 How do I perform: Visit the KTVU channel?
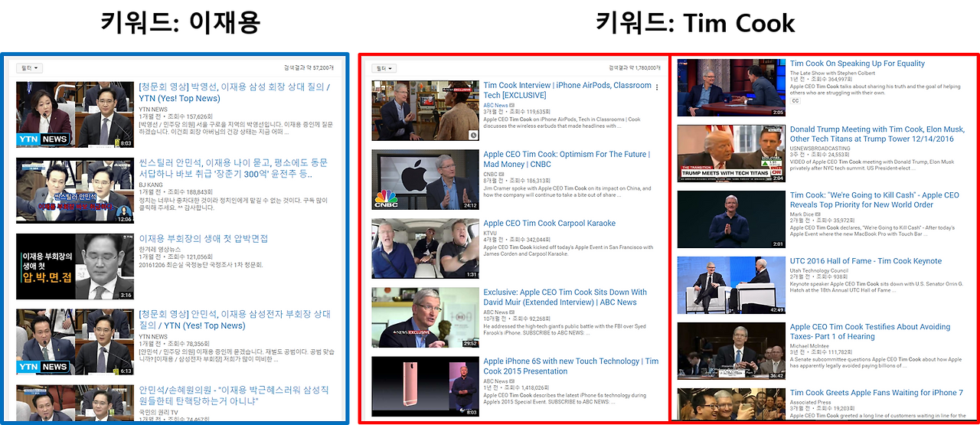coord(490,232)
